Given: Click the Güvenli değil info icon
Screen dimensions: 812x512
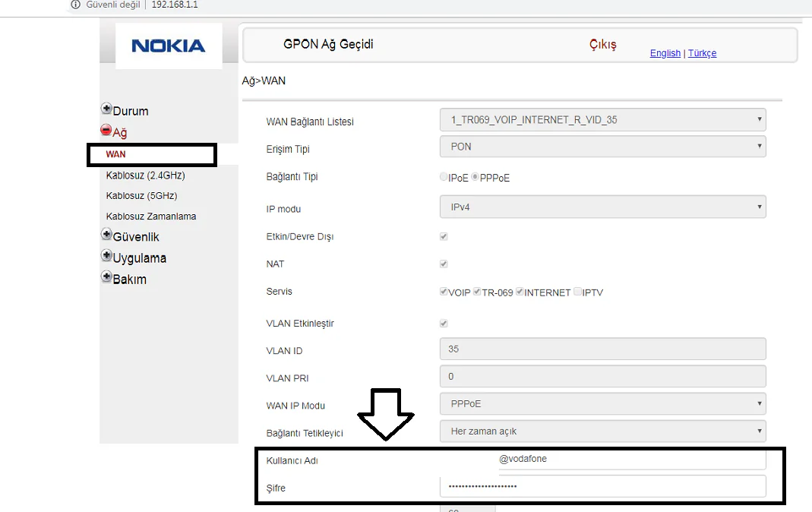Looking at the screenshot, I should (x=74, y=5).
